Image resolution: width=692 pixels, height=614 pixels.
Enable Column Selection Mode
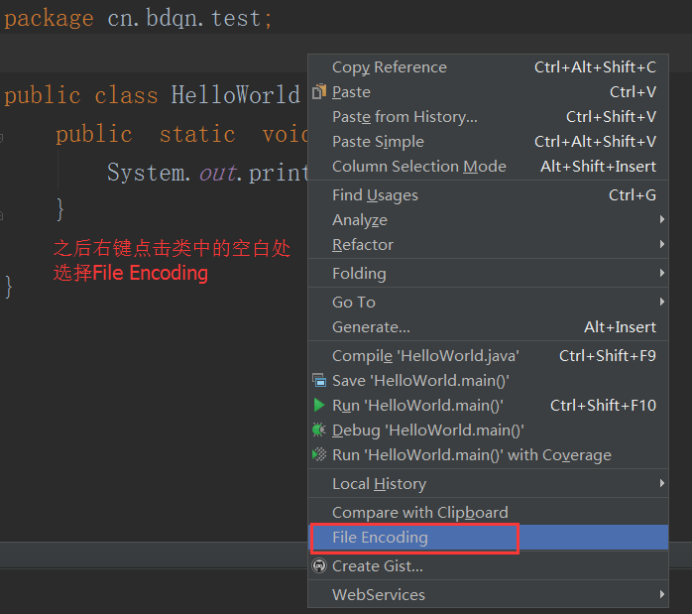[x=488, y=166]
